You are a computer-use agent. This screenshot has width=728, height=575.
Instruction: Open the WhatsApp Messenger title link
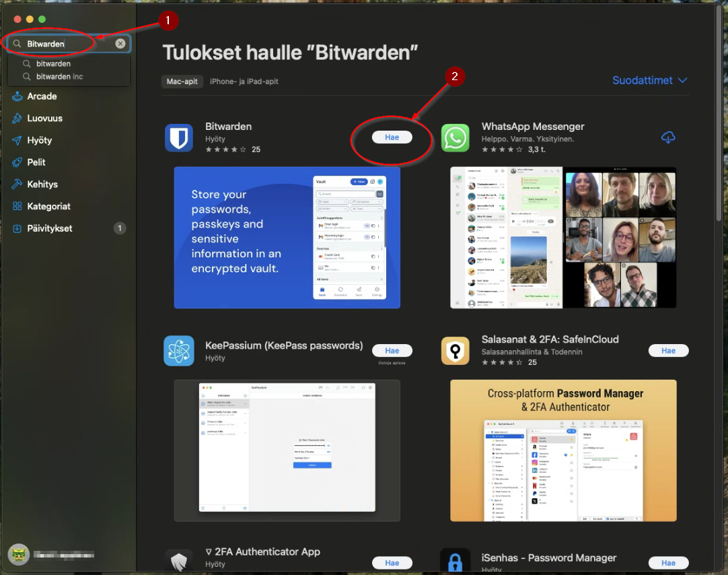coord(533,127)
